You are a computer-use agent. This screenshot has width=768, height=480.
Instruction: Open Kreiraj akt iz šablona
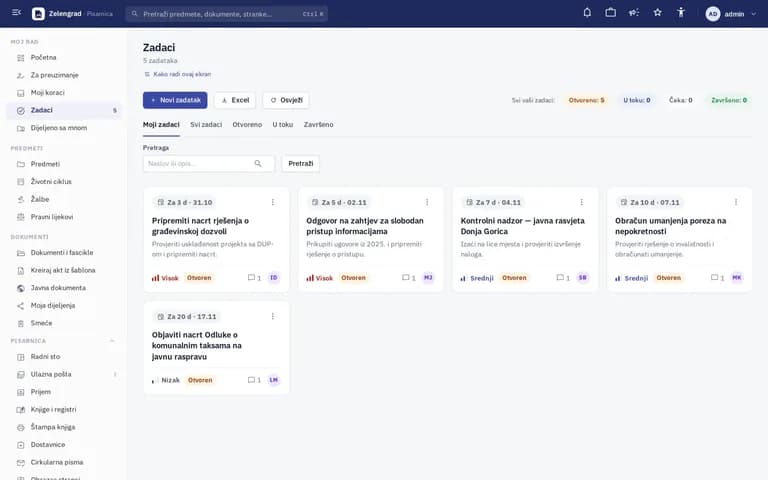(x=64, y=270)
